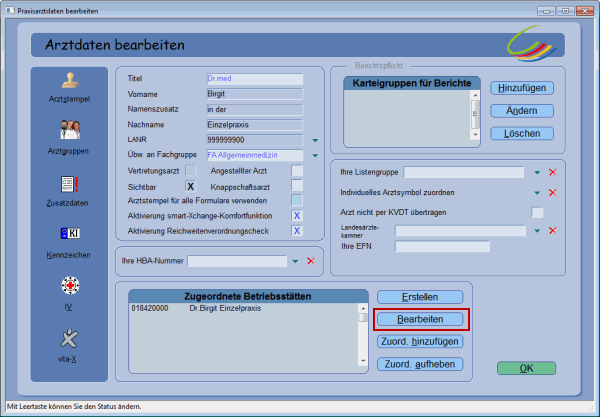The width and height of the screenshot is (600, 417).
Task: Expand the LANR dropdown arrow
Action: pos(314,141)
